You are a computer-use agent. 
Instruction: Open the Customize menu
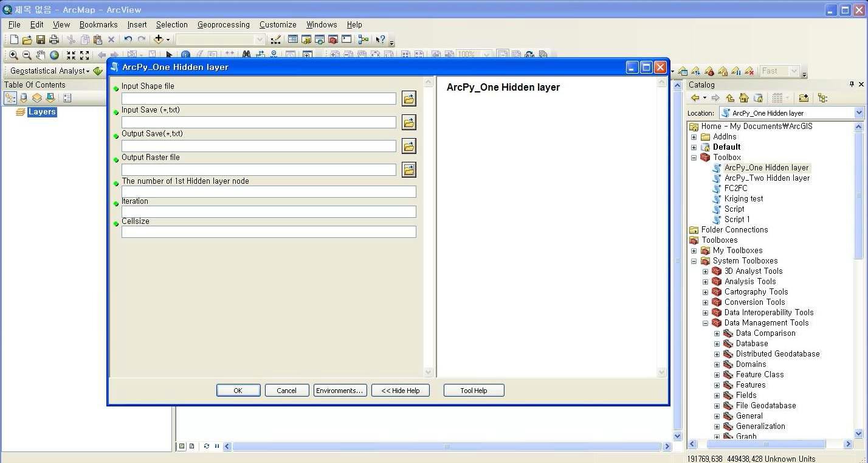(278, 25)
